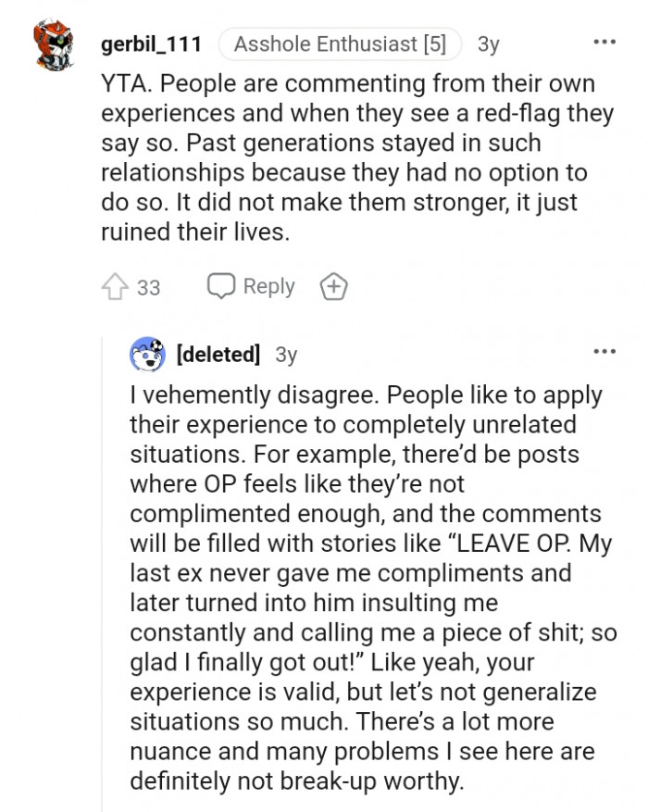Viewport: 648px width, 812px height.
Task: Give an award with the plus icon
Action: [x=333, y=287]
